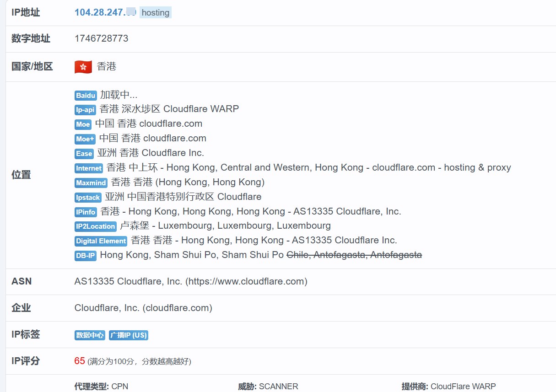Screen dimensions: 556x392
Task: Click the IPinfo AS13335 Cloudflare result
Action: (251, 211)
